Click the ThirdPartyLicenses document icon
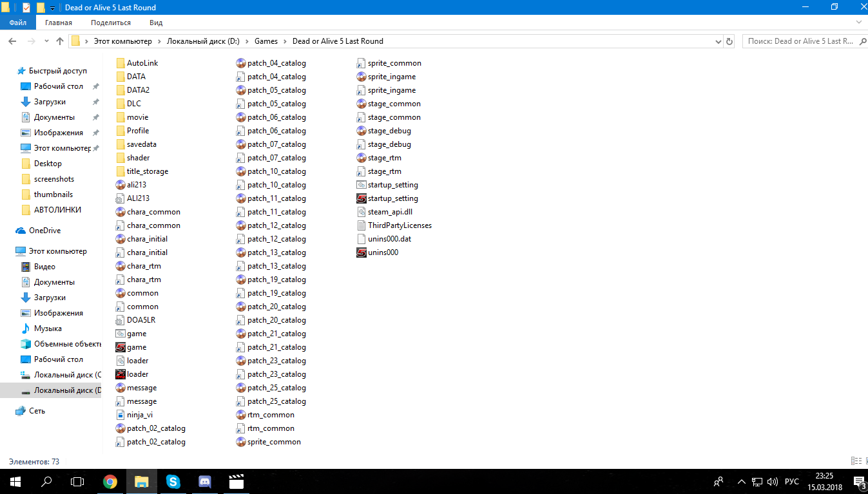868x494 pixels. tap(362, 225)
